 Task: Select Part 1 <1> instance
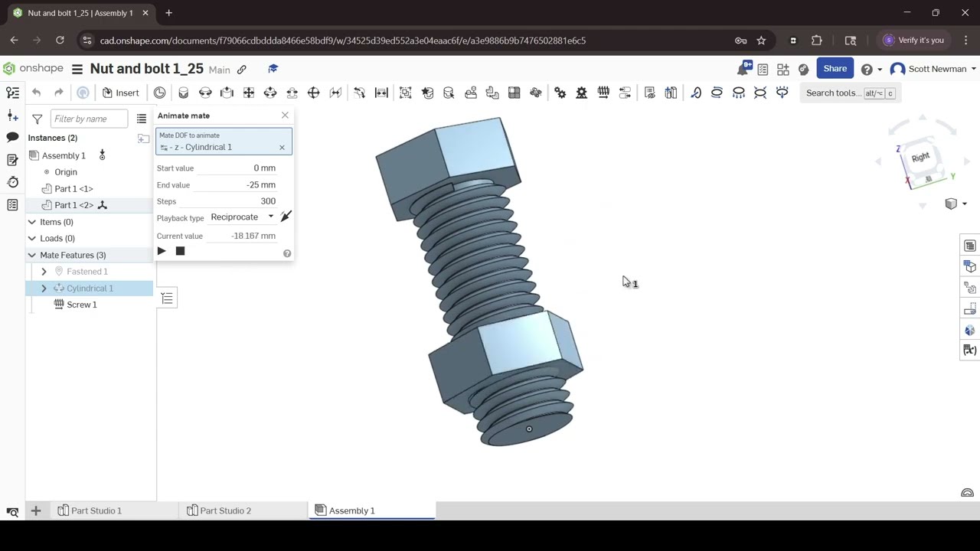point(73,188)
